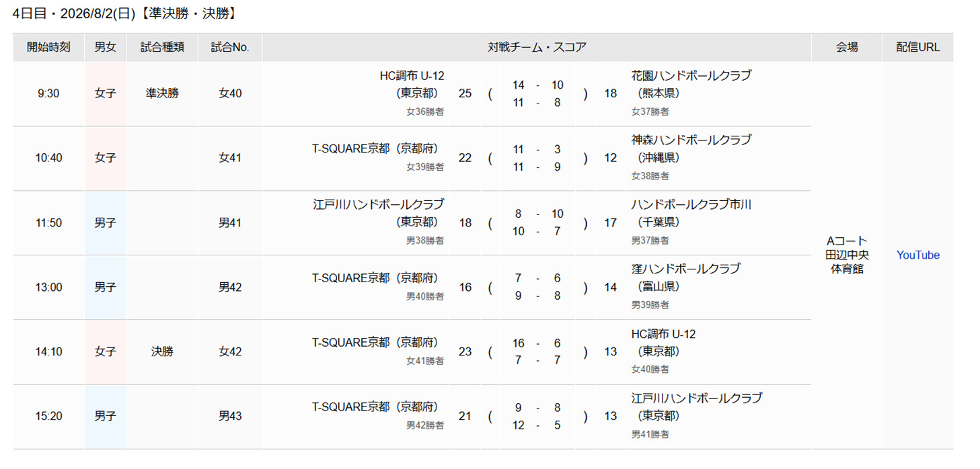
Task: Click the 試合種類 column header
Action: pyautogui.click(x=162, y=47)
